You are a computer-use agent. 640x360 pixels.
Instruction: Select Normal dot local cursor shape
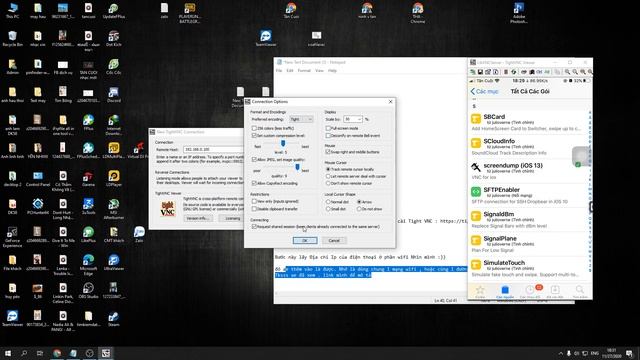point(328,202)
